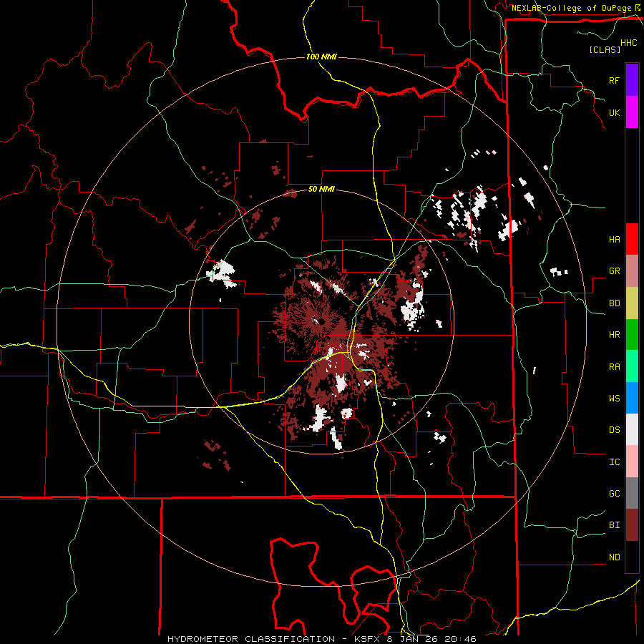Pick the blue WS legend swatch
644x644 pixels.
pyautogui.click(x=632, y=398)
